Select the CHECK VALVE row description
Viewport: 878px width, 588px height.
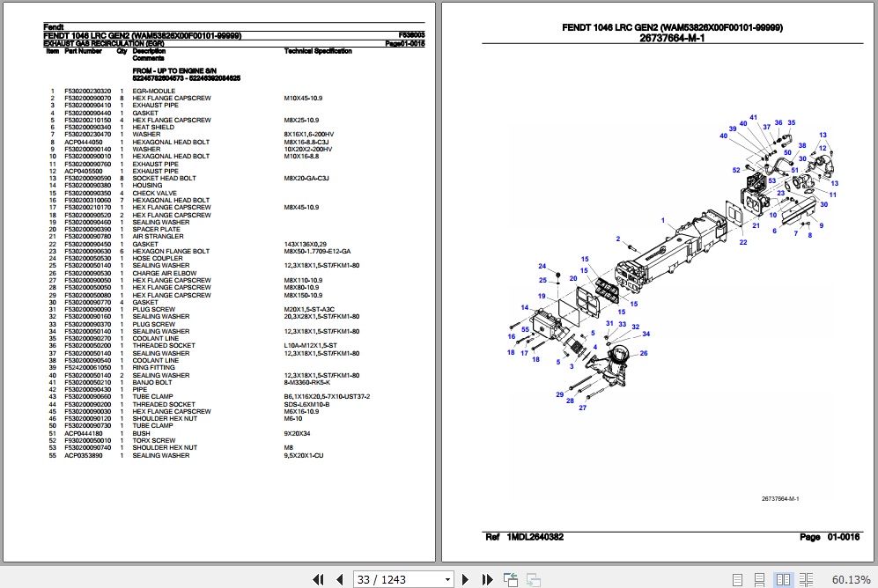tap(154, 194)
